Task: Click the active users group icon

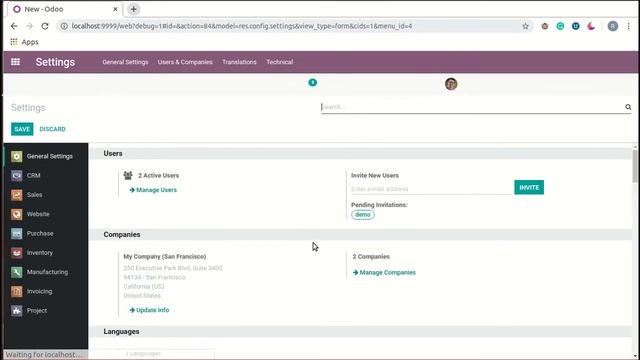Action: pos(128,176)
